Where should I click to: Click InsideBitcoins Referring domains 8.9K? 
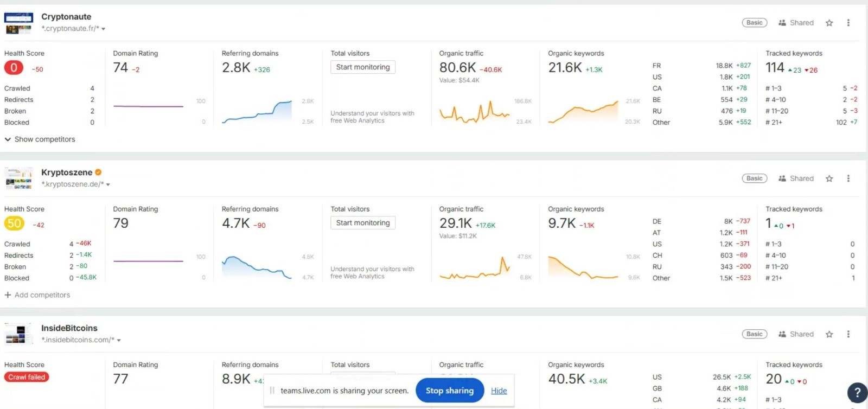point(236,379)
